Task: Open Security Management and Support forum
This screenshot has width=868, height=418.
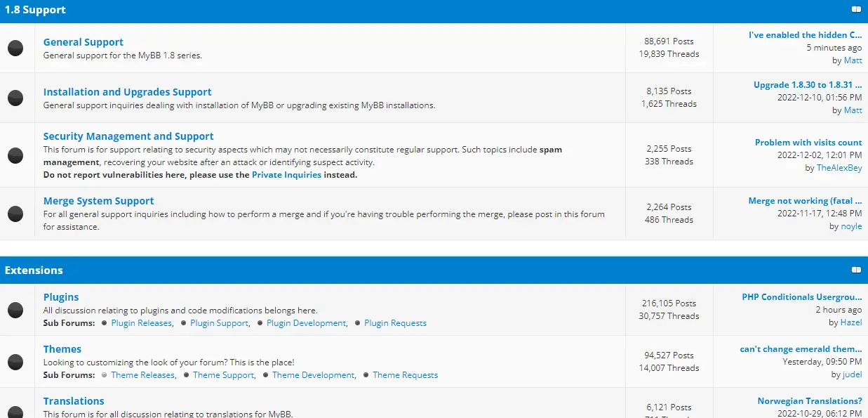Action: (x=128, y=136)
